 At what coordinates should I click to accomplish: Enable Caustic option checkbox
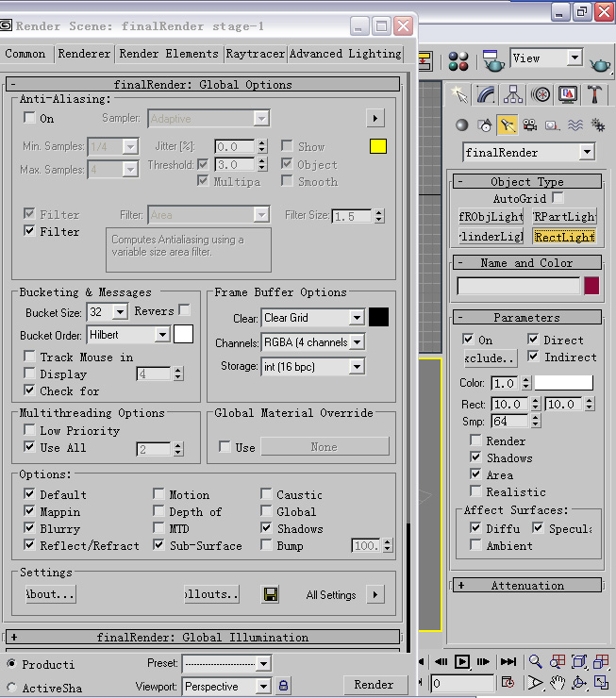266,493
